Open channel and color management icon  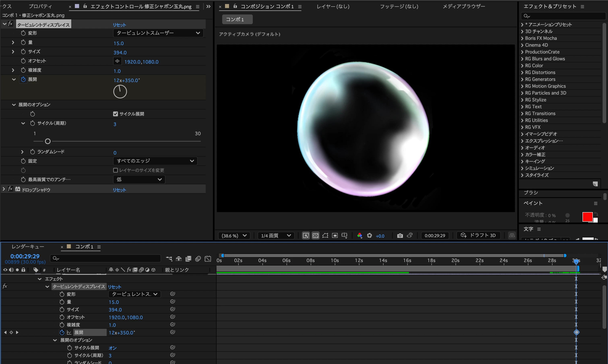pos(360,236)
